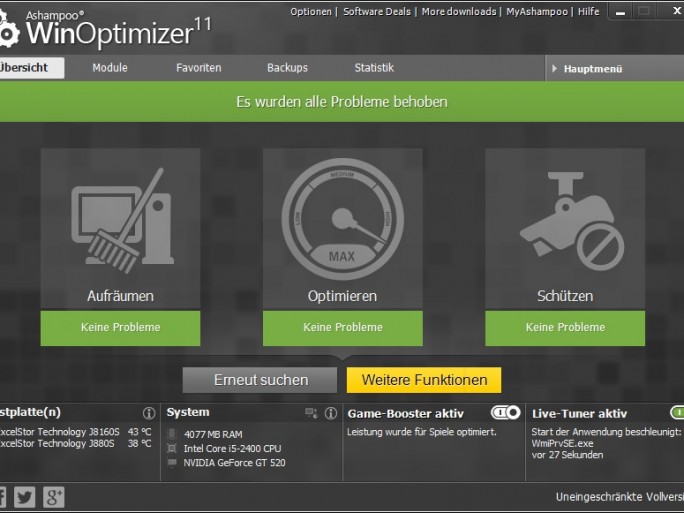Screen dimensions: 684x513
Task: Click the Aufräumen label
Action: [120, 296]
